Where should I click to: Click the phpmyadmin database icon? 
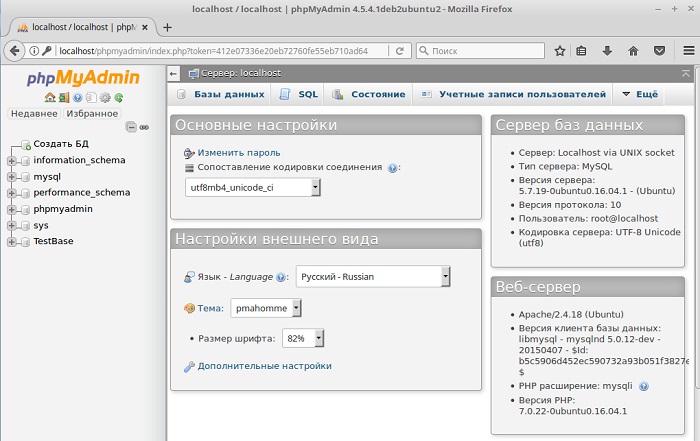pos(26,209)
